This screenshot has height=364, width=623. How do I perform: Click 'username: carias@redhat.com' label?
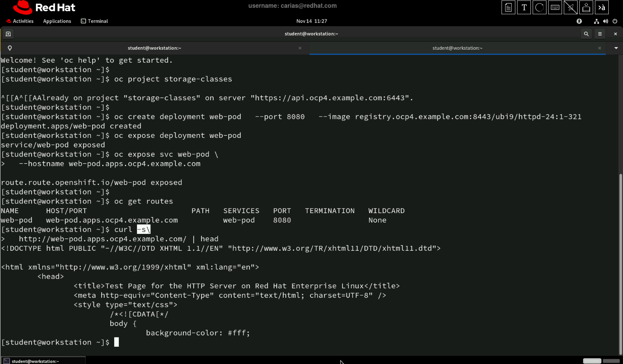[293, 6]
